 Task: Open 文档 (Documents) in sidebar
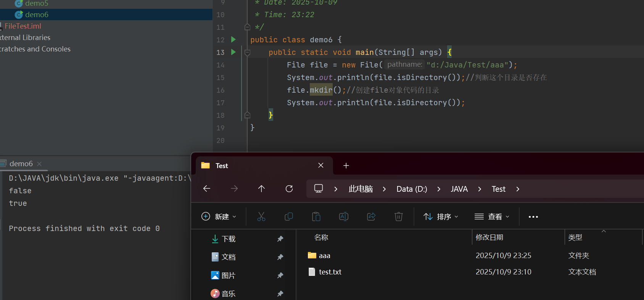coord(224,257)
